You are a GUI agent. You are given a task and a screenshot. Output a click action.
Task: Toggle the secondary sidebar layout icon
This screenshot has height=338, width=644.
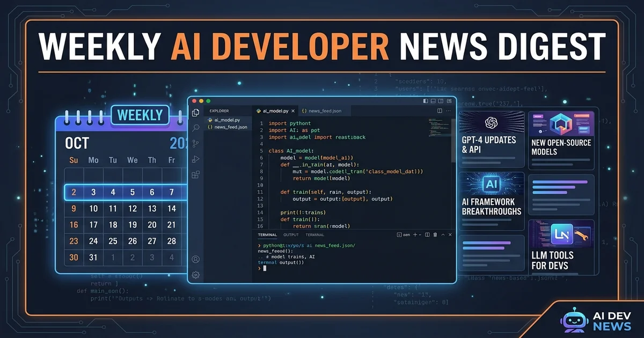pos(441,101)
